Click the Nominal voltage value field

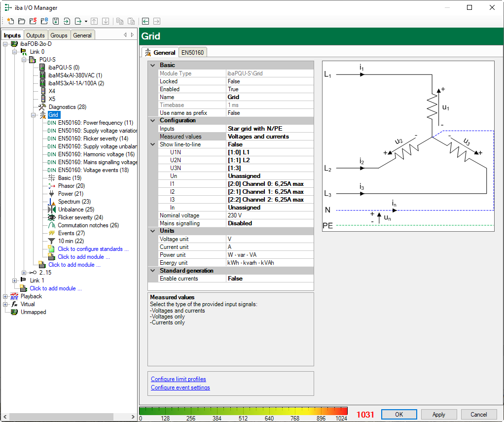[x=269, y=215]
